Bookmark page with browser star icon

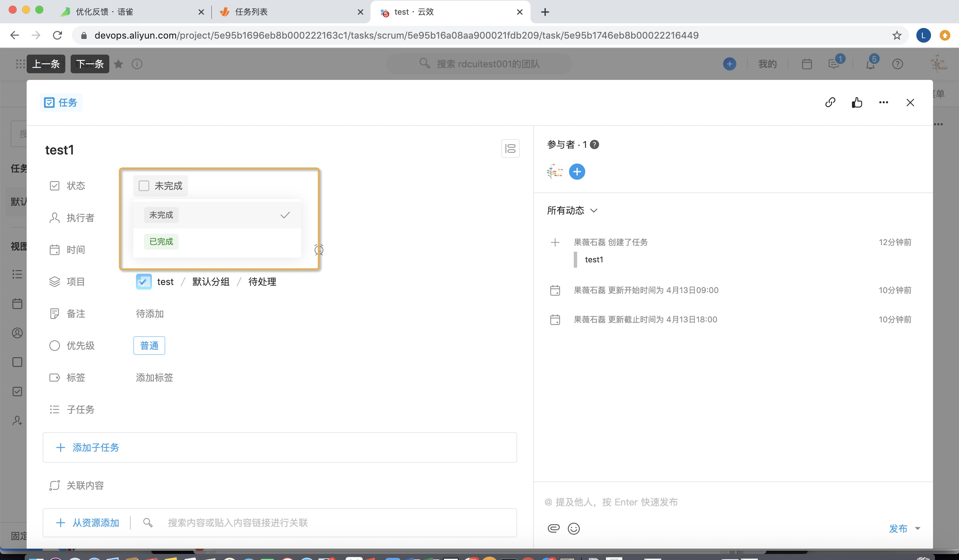click(x=897, y=35)
